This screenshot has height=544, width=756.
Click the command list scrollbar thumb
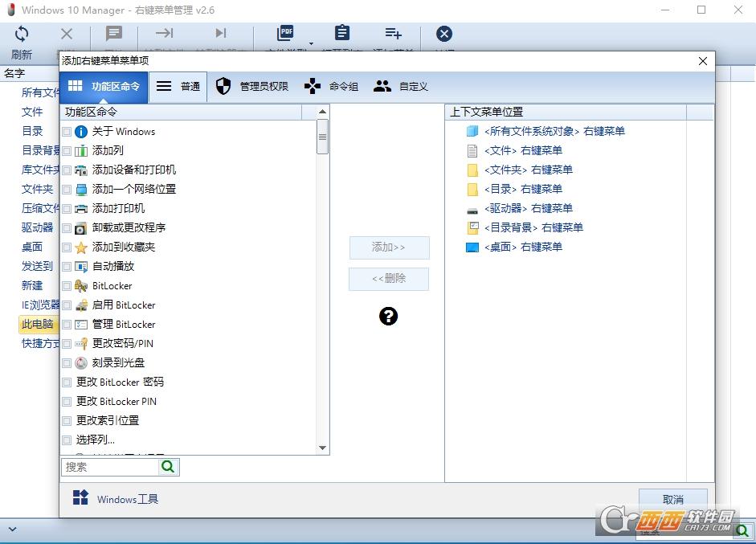tap(322, 137)
